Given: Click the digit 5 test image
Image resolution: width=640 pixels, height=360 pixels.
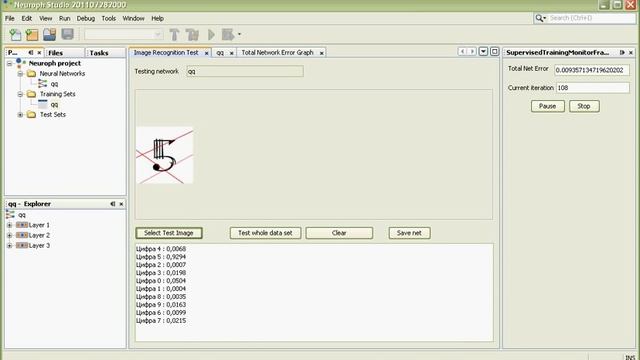Looking at the screenshot, I should click(164, 155).
